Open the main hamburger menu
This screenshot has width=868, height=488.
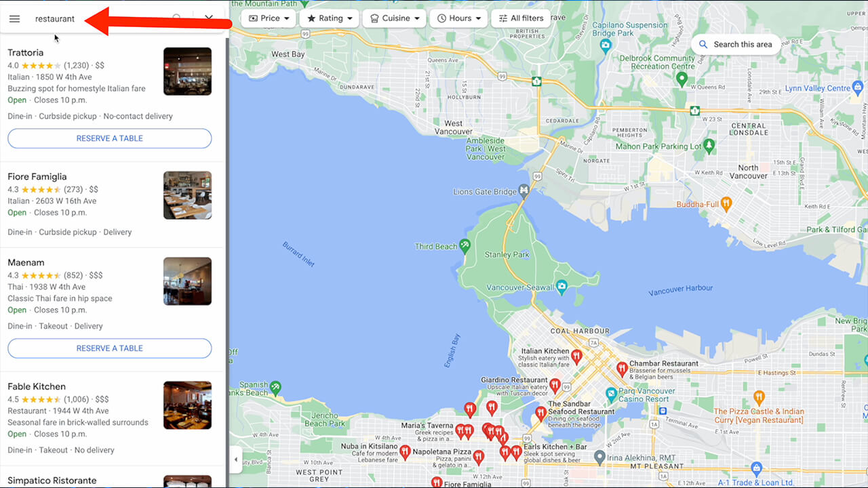(x=14, y=19)
